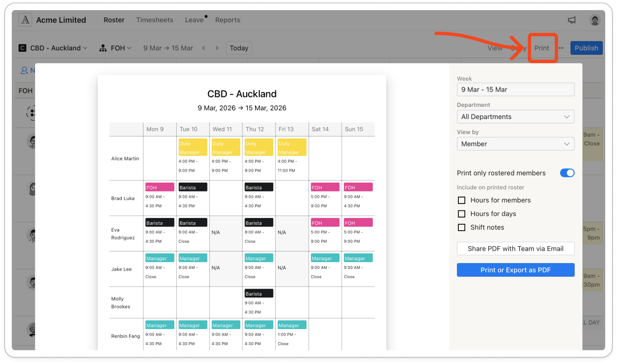The width and height of the screenshot is (617, 364).
Task: Click the Today button
Action: (239, 48)
